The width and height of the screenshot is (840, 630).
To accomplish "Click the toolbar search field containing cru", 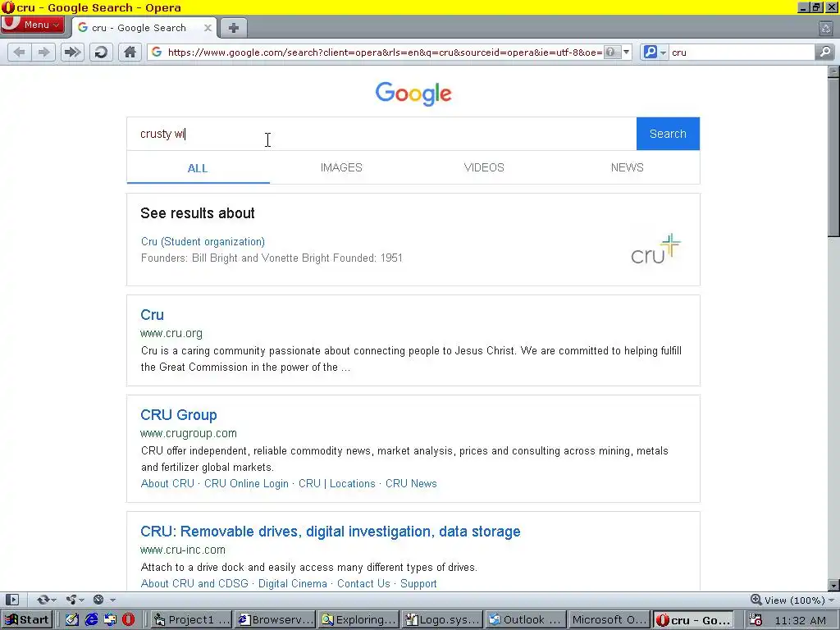I will (x=742, y=52).
